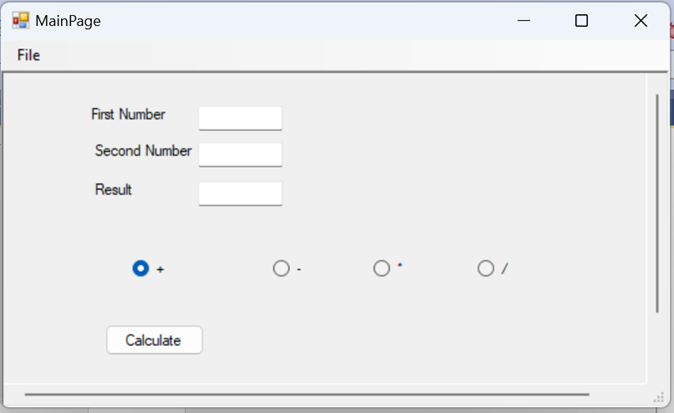
Task: Click the window resize grip
Action: pos(659,398)
